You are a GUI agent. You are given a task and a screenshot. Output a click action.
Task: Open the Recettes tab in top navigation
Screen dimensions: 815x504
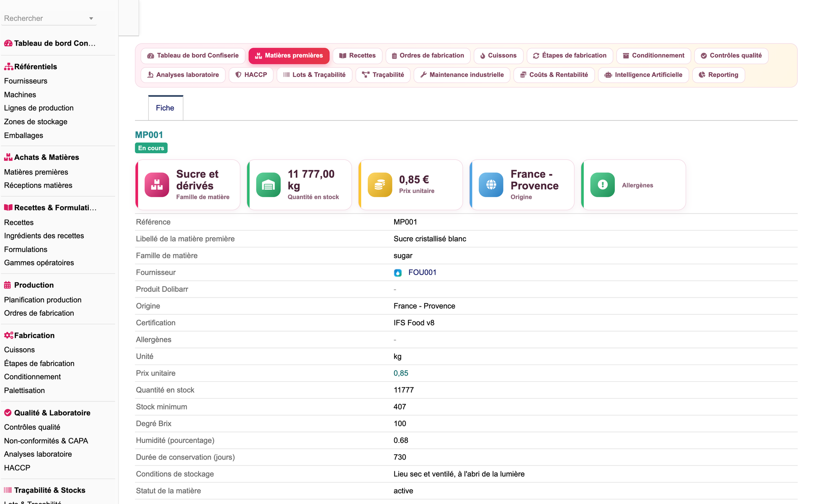[x=357, y=56]
